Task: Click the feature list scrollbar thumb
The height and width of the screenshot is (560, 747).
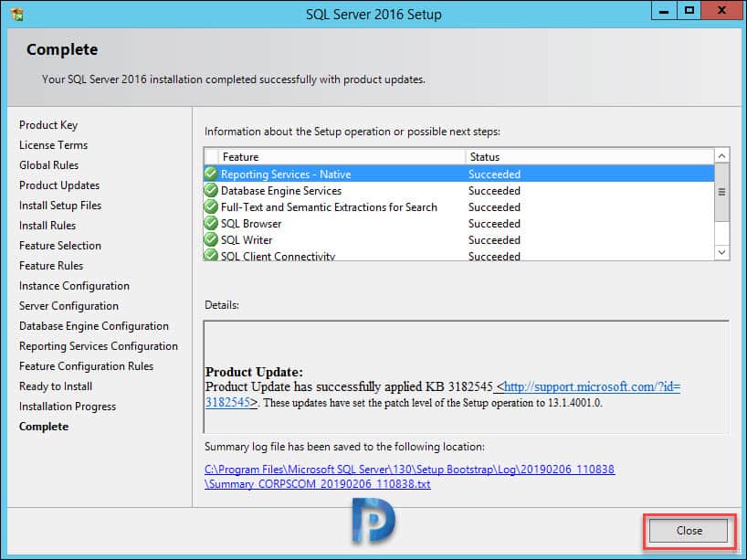Action: [x=721, y=192]
